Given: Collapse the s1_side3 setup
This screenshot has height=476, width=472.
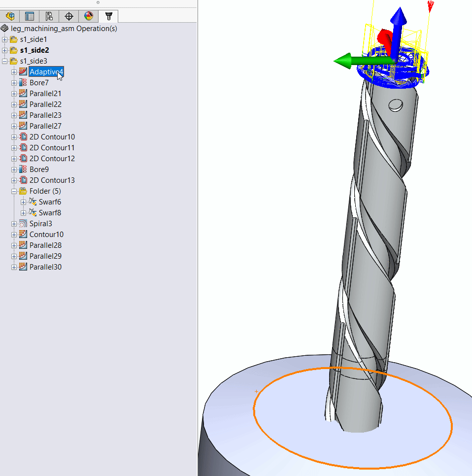Looking at the screenshot, I should pos(4,61).
